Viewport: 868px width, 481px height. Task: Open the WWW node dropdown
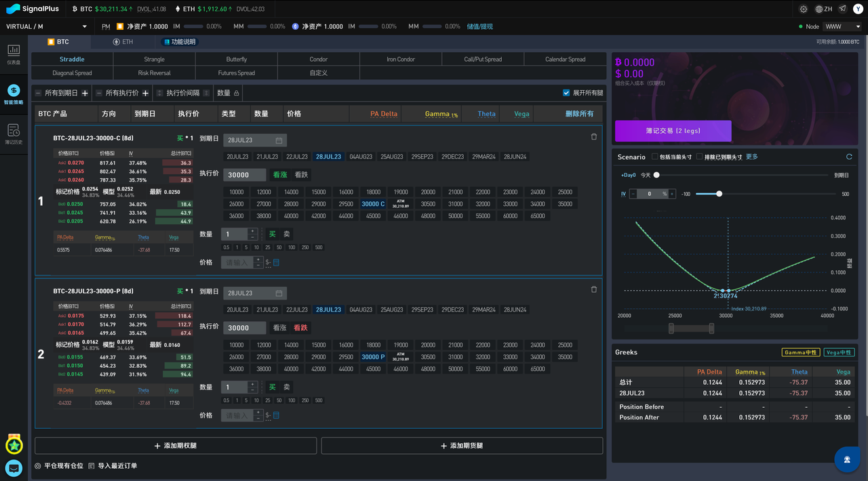coord(842,26)
